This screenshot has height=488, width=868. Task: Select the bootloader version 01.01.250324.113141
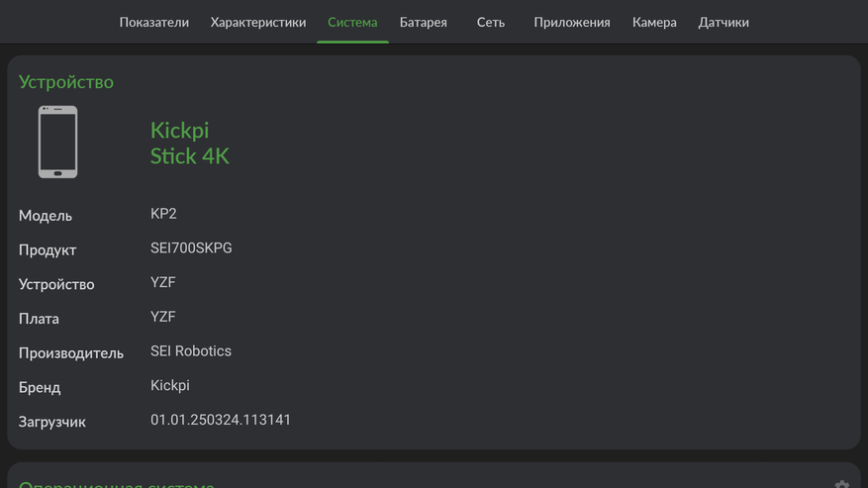(221, 420)
